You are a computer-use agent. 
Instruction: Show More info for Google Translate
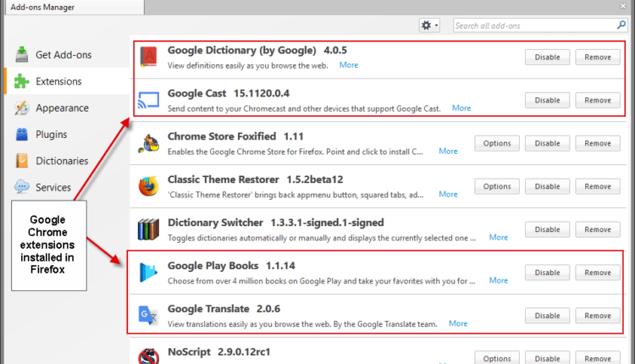pyautogui.click(x=458, y=323)
